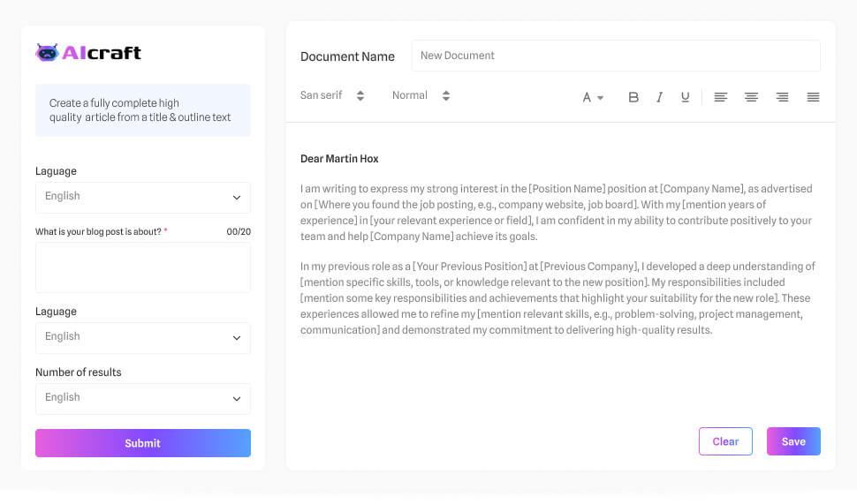This screenshot has height=504, width=857.
Task: Expand the Number of results dropdown
Action: click(142, 398)
